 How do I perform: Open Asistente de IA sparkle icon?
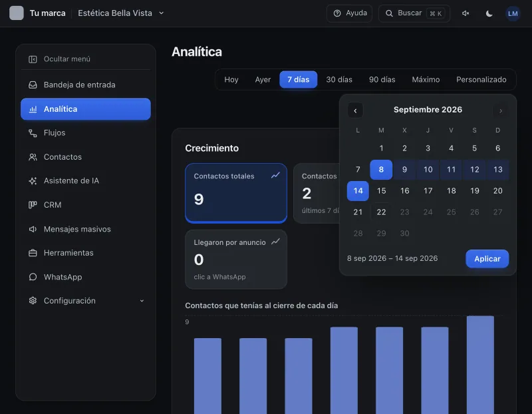click(x=33, y=180)
